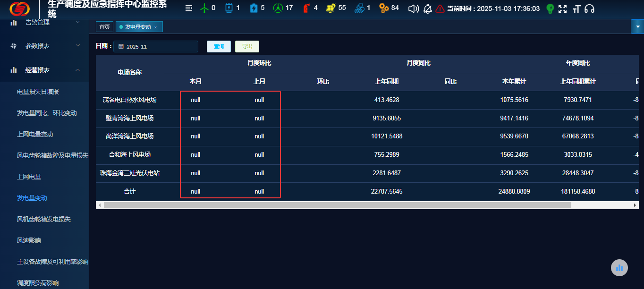This screenshot has width=644, height=289.
Task: Click the fire extinguisher alarm icon
Action: pyautogui.click(x=306, y=8)
